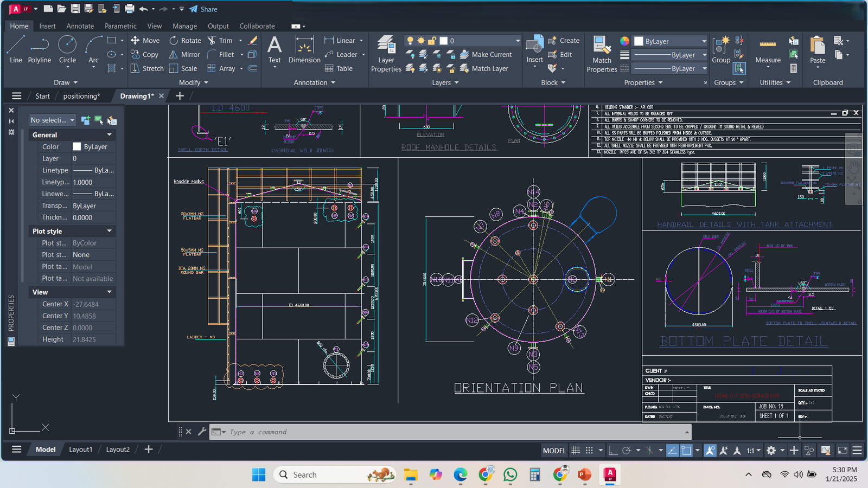Click the ByLayer color swatch in ribbon

coord(639,41)
